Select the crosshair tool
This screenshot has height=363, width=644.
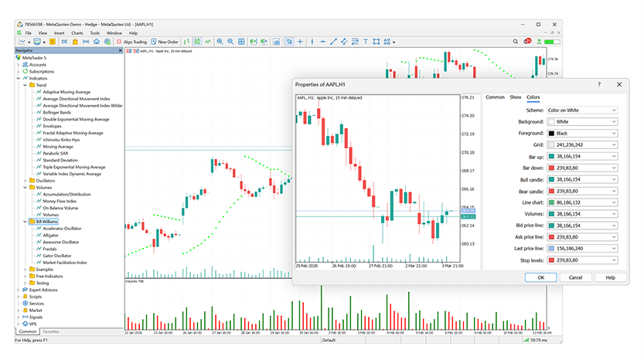pos(300,42)
